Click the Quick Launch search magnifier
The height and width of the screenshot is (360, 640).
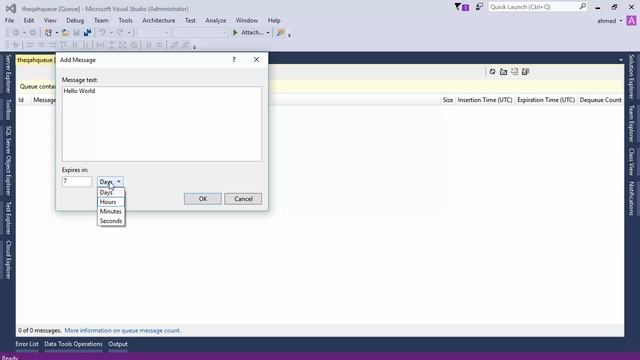coord(582,7)
